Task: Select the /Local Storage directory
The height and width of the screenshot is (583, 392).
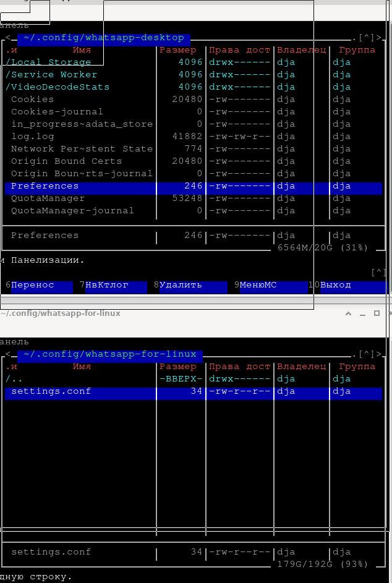Action: point(194,62)
